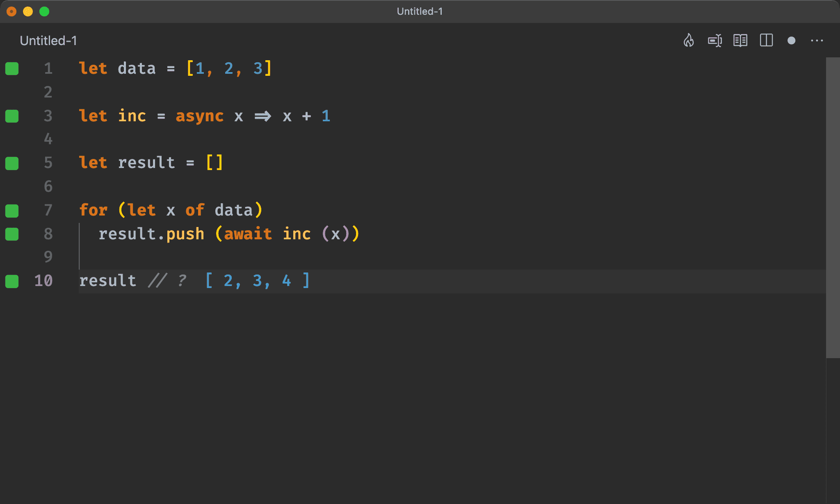The width and height of the screenshot is (840, 504).
Task: Click the green coverage marker on line 10
Action: tap(12, 281)
